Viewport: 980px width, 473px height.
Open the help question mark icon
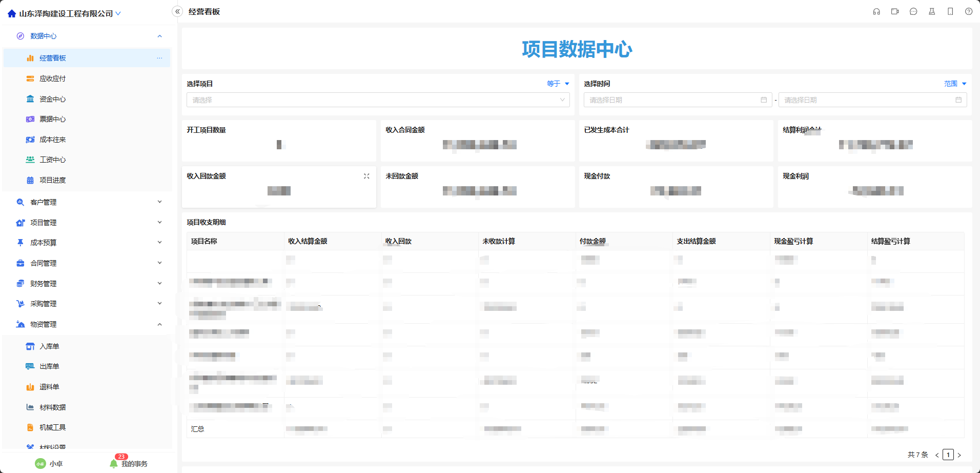969,12
